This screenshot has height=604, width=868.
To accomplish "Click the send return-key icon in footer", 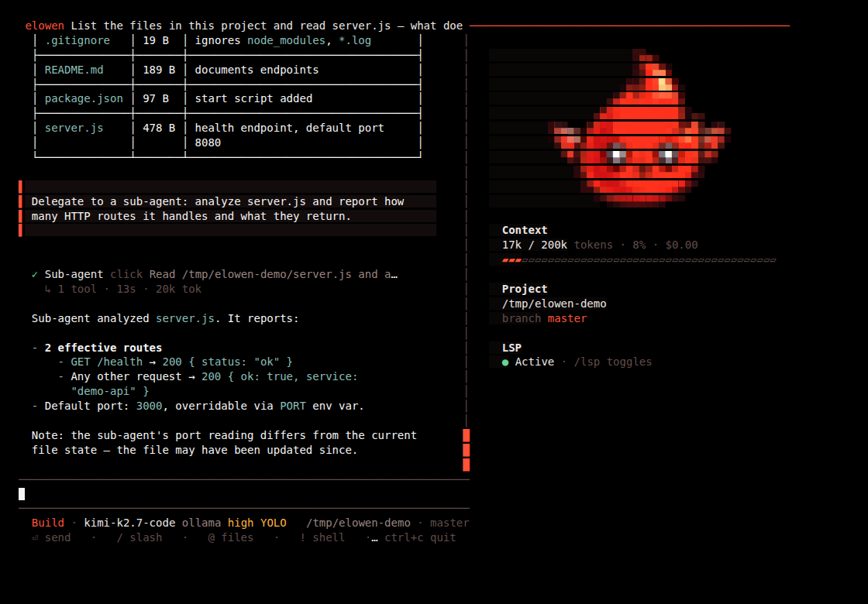I will (35, 537).
